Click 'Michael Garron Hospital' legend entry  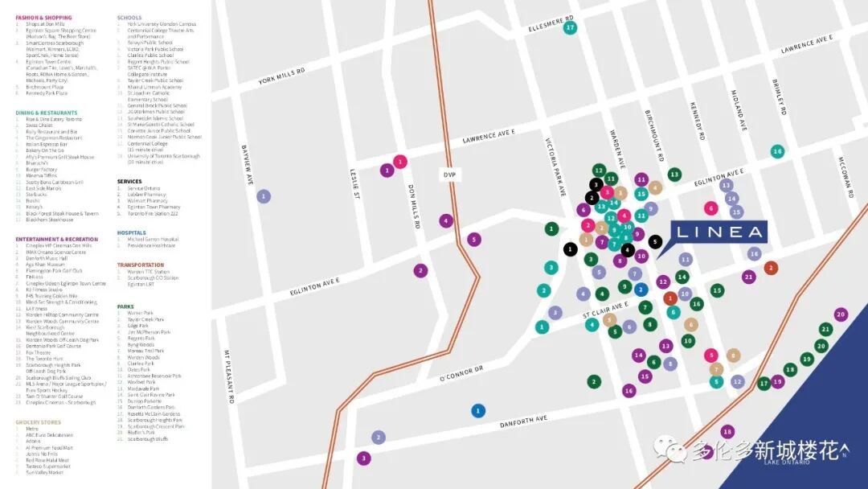[153, 240]
